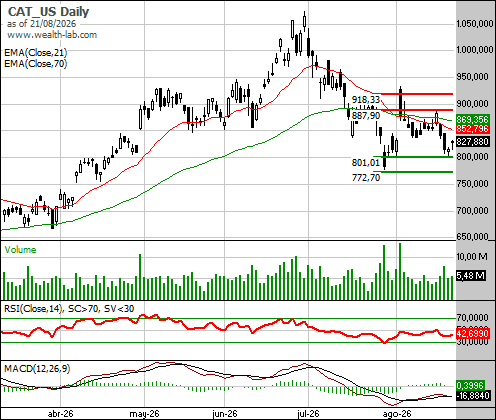Click the green 869,356 EMA value tag
This screenshot has height=420, width=496.
(472, 120)
